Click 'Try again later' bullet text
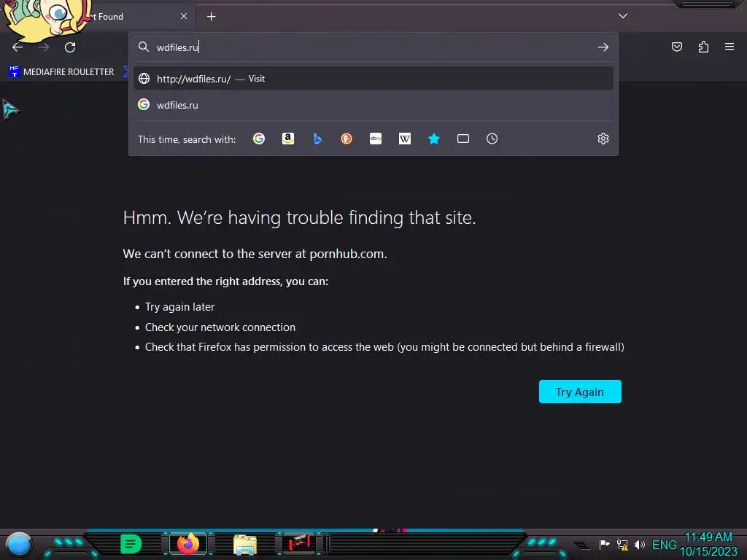The height and width of the screenshot is (560, 747). pos(179,307)
